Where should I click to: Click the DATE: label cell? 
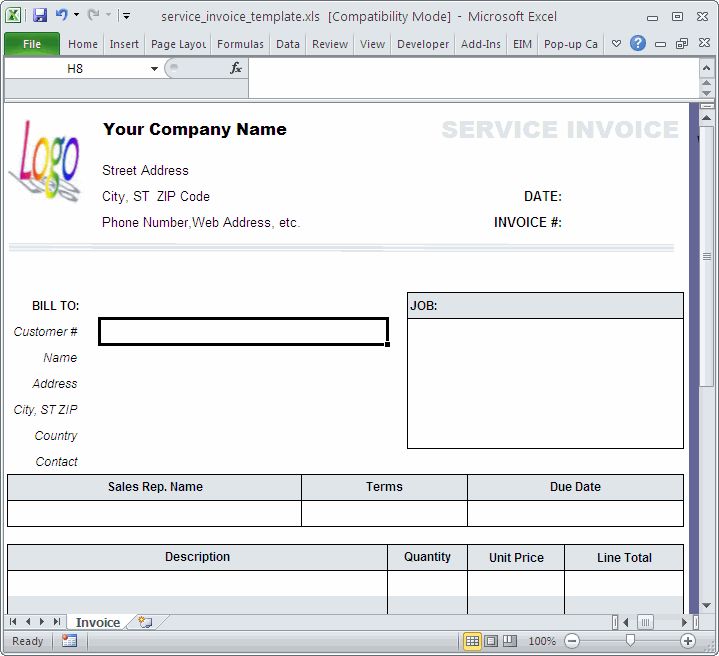click(x=542, y=197)
